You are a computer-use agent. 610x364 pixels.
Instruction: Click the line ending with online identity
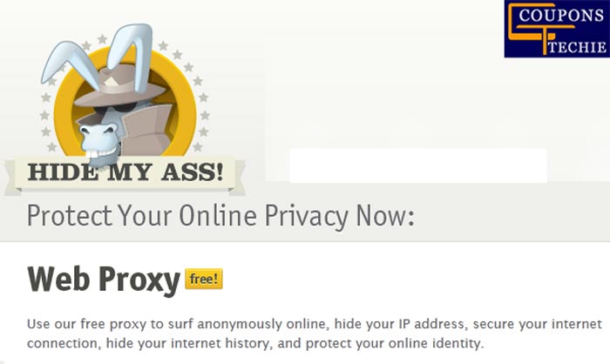pos(255,343)
